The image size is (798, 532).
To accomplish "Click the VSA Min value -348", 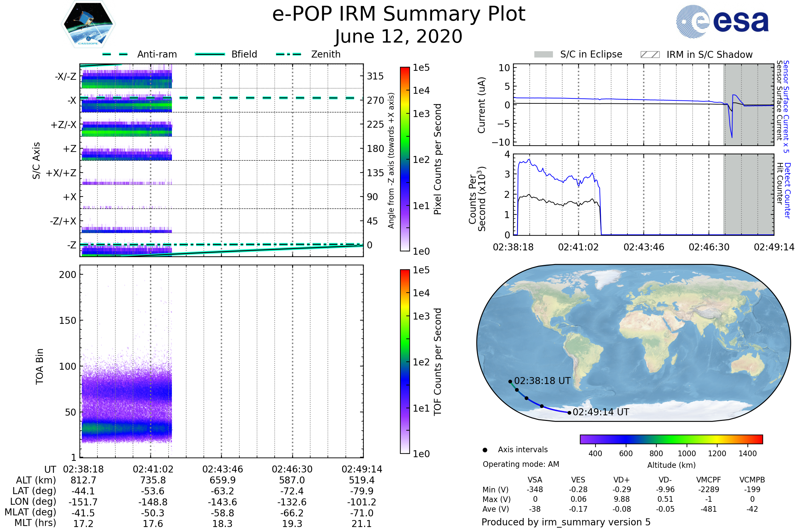I will coord(535,489).
